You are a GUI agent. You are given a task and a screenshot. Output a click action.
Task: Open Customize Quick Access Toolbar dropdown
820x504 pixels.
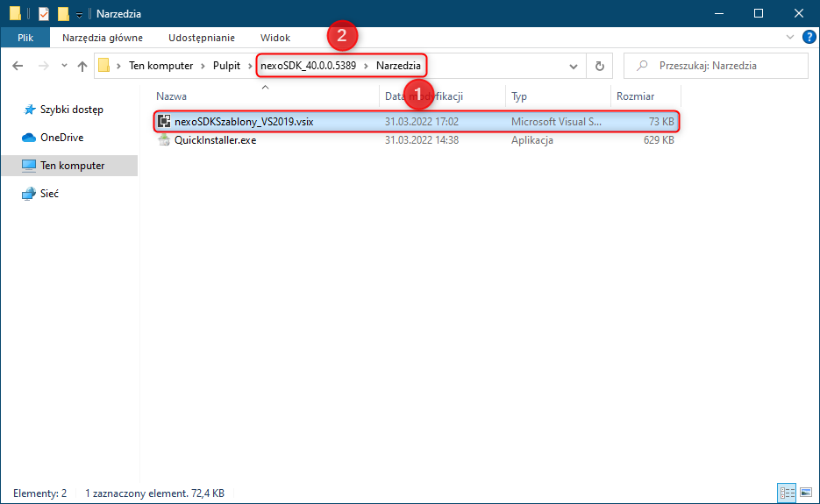80,15
